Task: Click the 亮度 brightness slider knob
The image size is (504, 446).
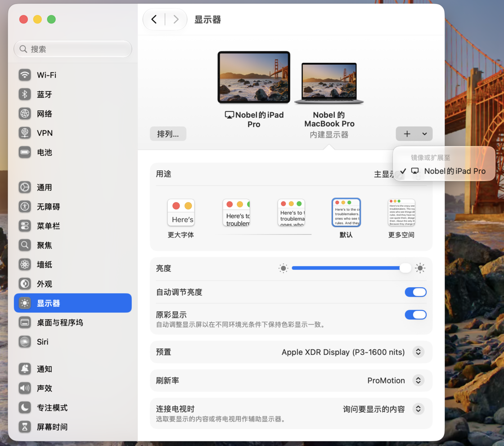Action: pyautogui.click(x=405, y=268)
